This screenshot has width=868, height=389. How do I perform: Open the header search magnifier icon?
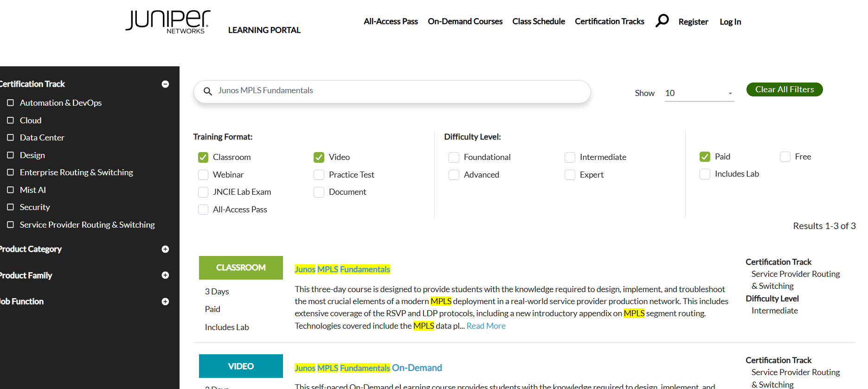pos(662,20)
